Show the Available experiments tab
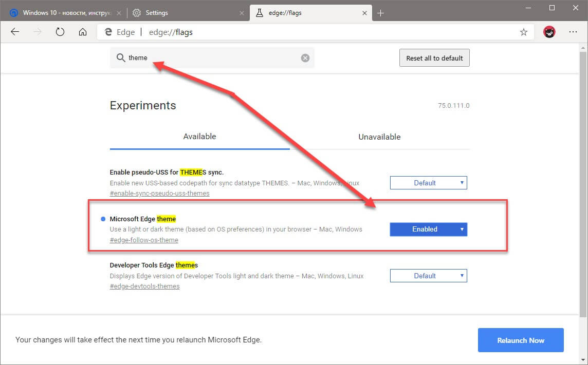 pos(199,137)
